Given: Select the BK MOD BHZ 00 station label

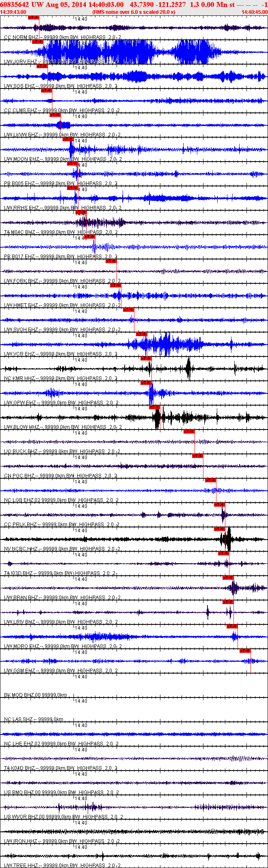Looking at the screenshot, I should pyautogui.click(x=22, y=695).
